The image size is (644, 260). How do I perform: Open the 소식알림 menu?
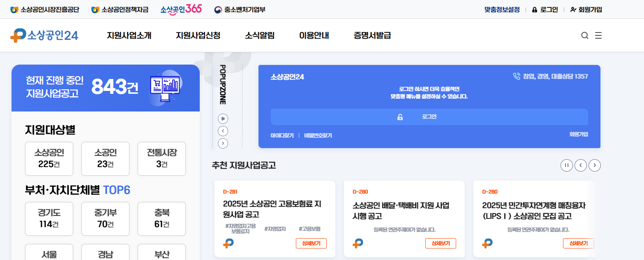click(x=260, y=35)
